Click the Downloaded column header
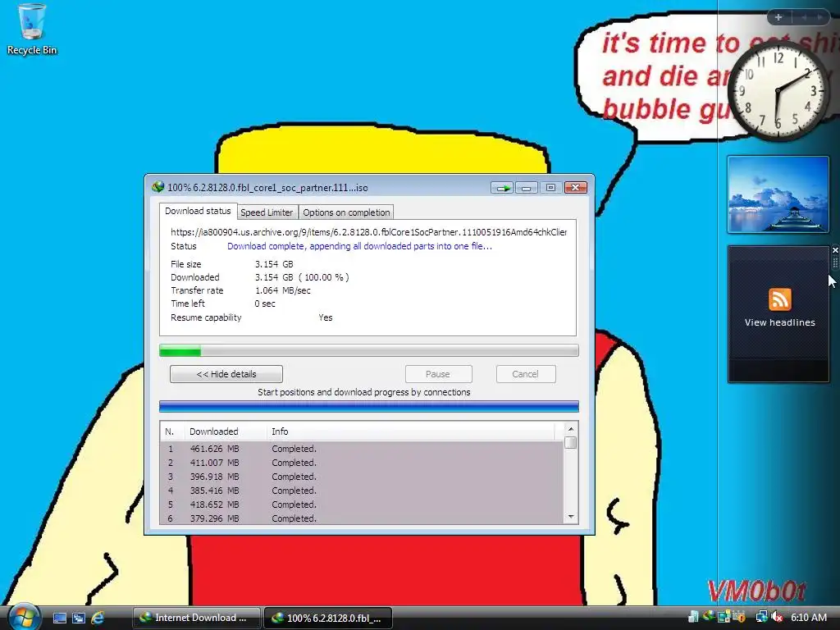 (x=226, y=431)
